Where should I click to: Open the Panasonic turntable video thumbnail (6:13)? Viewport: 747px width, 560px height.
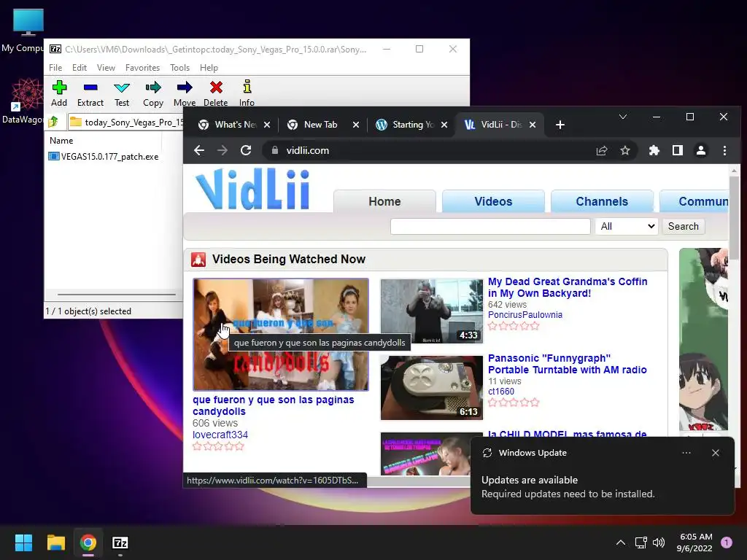(x=432, y=388)
